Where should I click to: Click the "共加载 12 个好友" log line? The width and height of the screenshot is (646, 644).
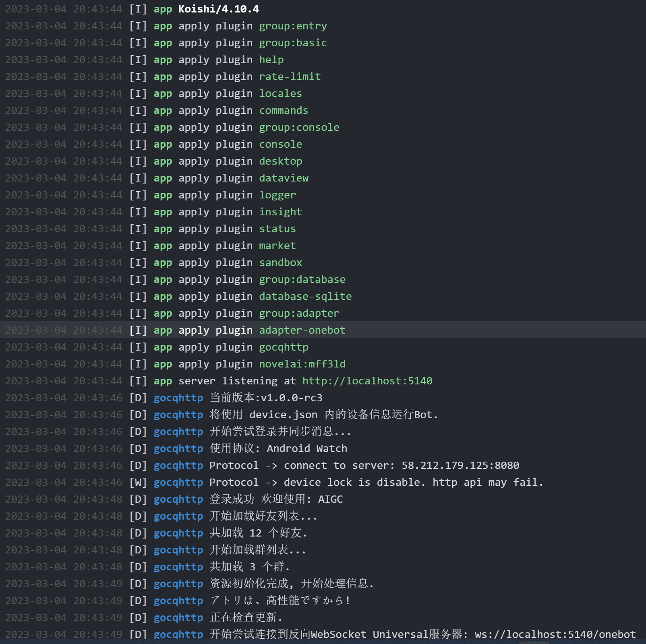(258, 533)
